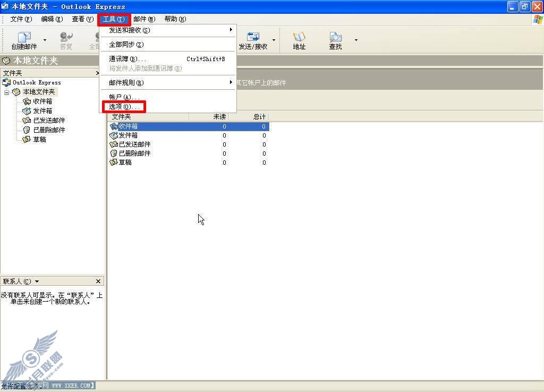Open the 查看(V) menu
The image size is (544, 392).
pos(82,19)
